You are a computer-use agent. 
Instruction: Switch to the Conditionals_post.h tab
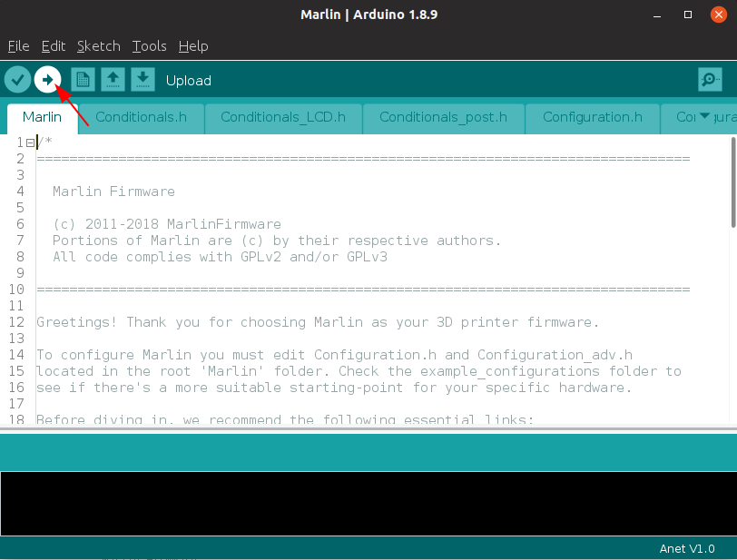point(443,118)
